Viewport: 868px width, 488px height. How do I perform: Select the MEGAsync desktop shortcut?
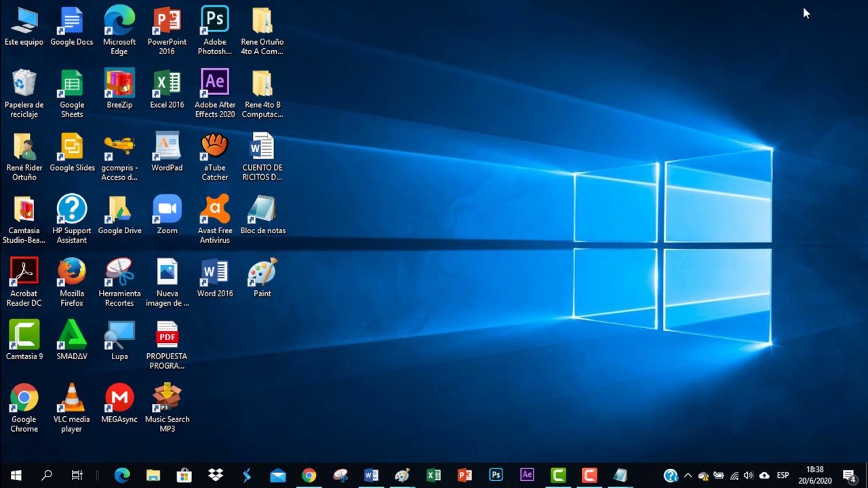pyautogui.click(x=119, y=404)
